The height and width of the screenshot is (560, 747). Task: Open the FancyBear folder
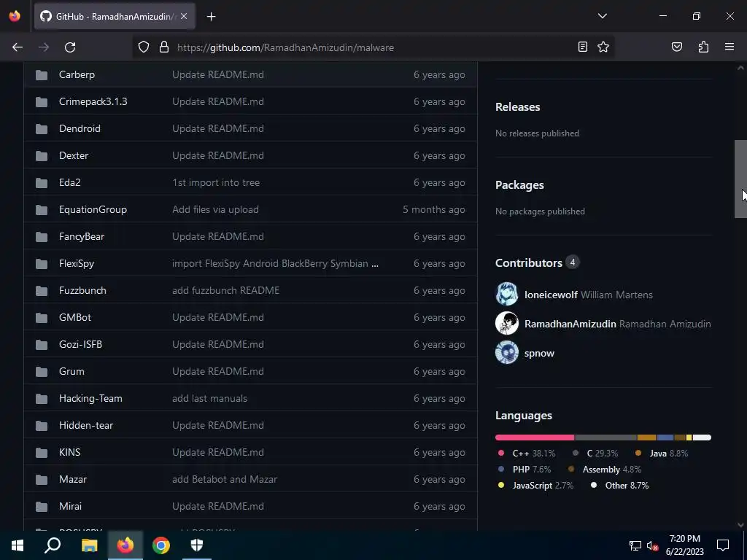tap(82, 237)
